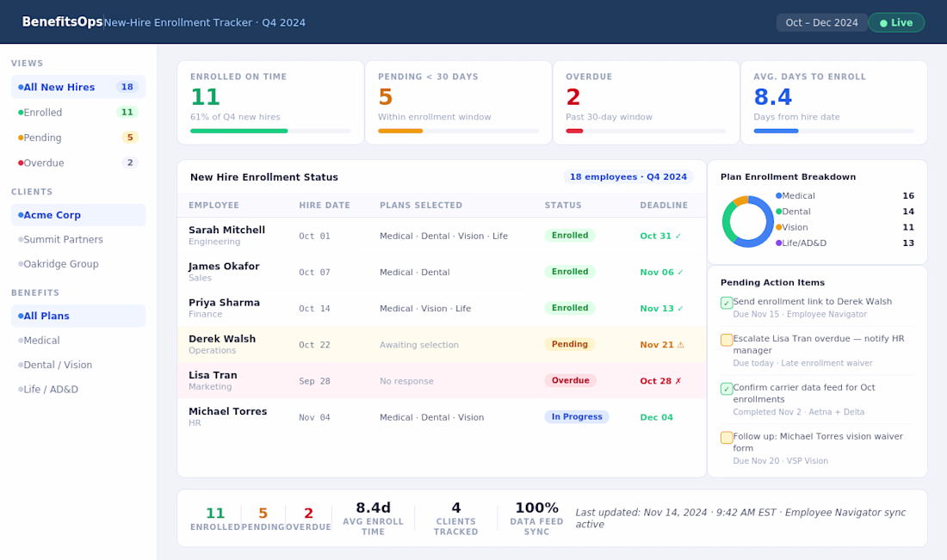Open Sarah Mitchell's employee row

(442, 236)
